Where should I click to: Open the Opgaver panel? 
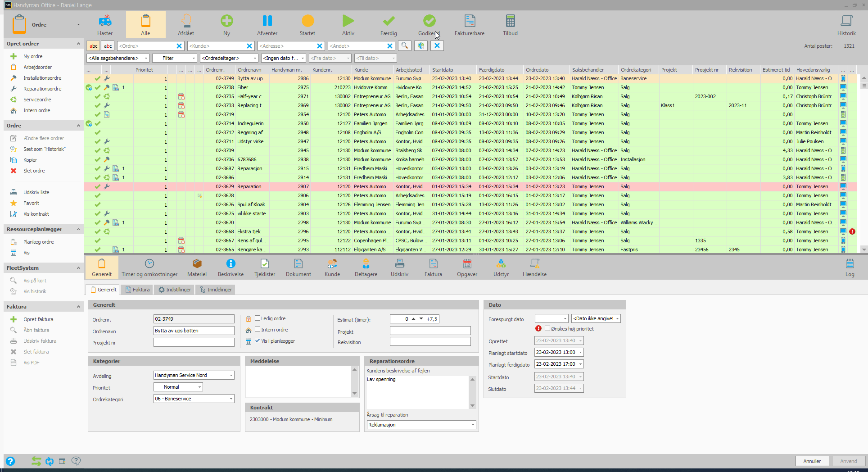point(467,268)
